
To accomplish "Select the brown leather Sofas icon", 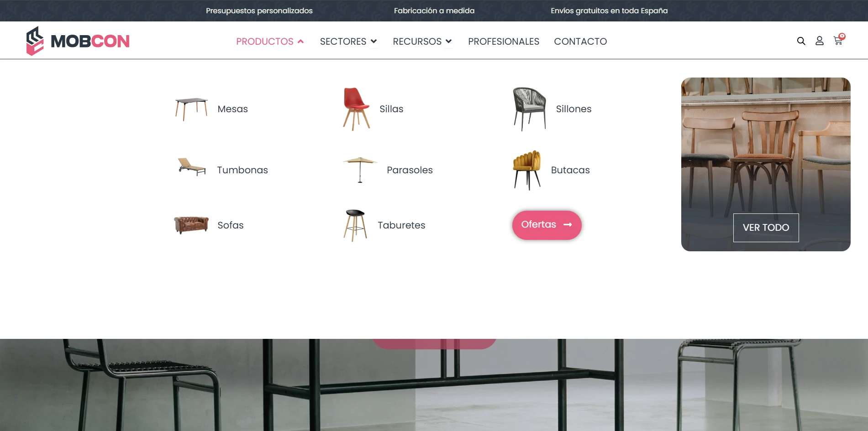I will (191, 225).
